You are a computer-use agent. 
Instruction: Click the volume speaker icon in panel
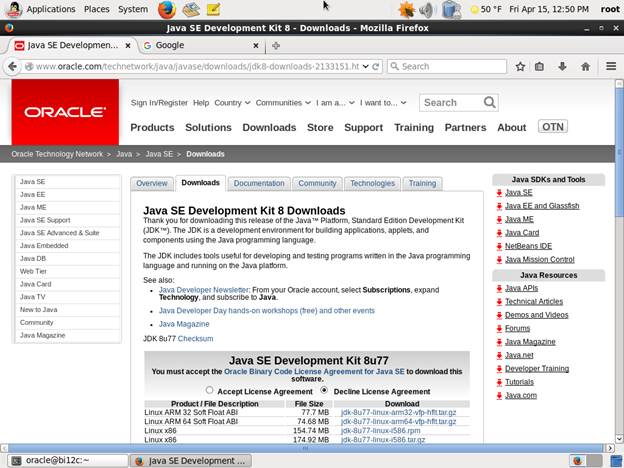pyautogui.click(x=427, y=9)
